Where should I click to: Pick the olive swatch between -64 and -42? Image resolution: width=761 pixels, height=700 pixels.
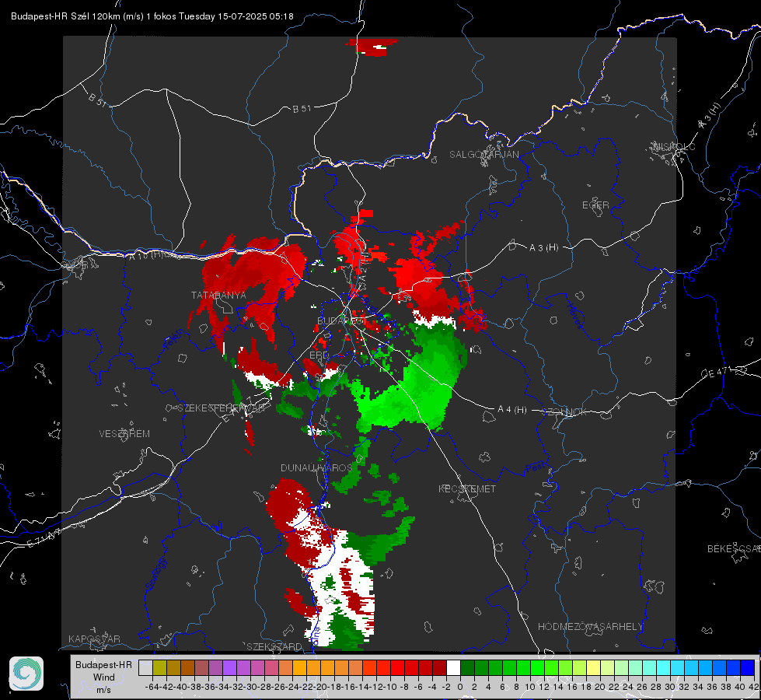point(159,667)
